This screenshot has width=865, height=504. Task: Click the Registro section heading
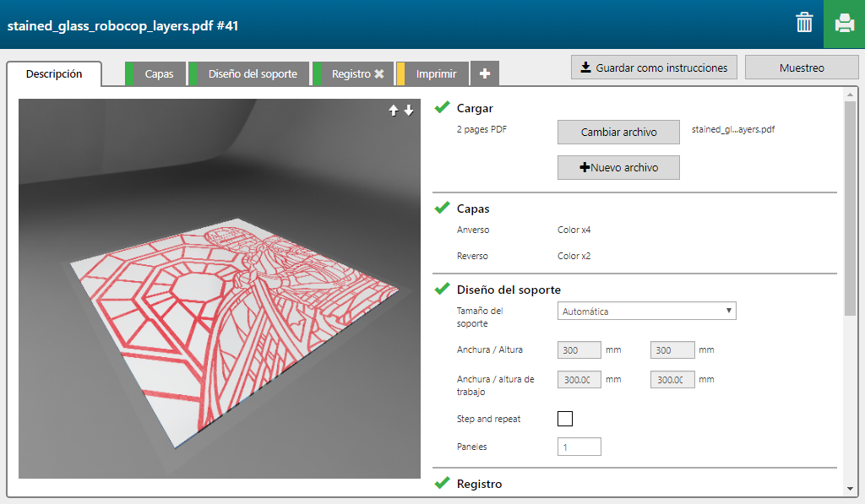[480, 484]
